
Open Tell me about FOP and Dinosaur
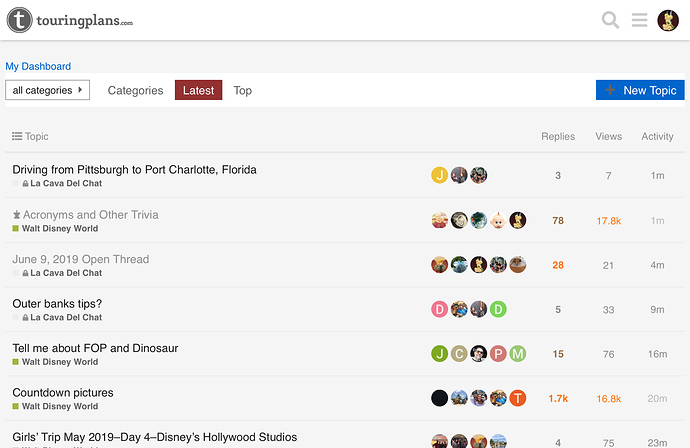pos(95,348)
